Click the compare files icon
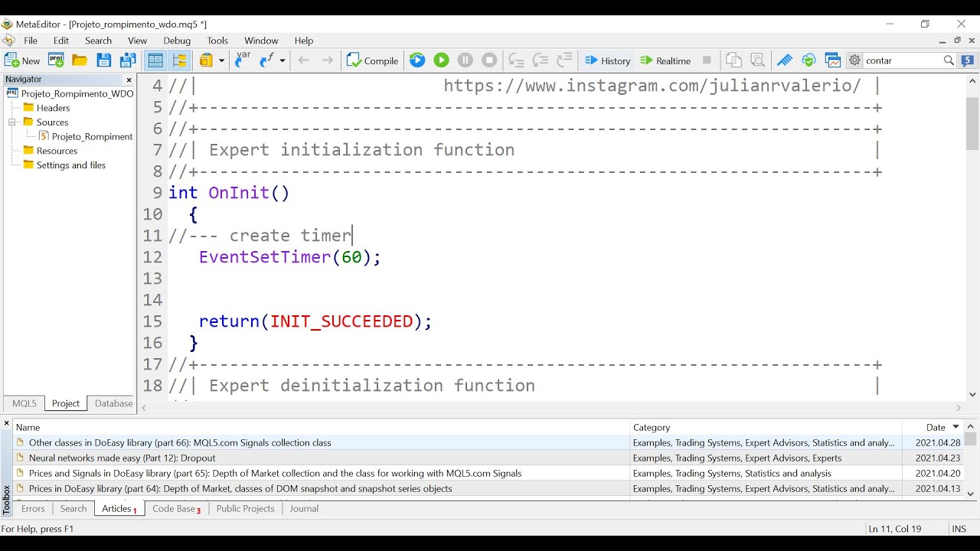The width and height of the screenshot is (980, 551). [x=733, y=60]
